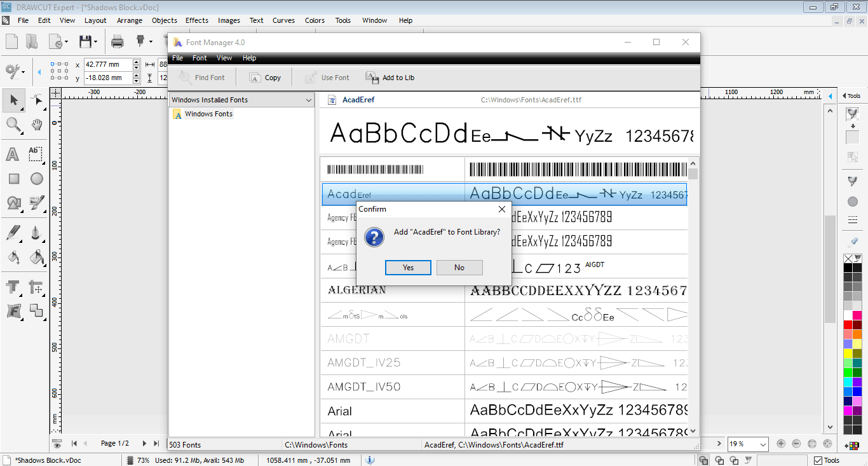
Task: Click the Print icon in toolbar
Action: (x=118, y=42)
